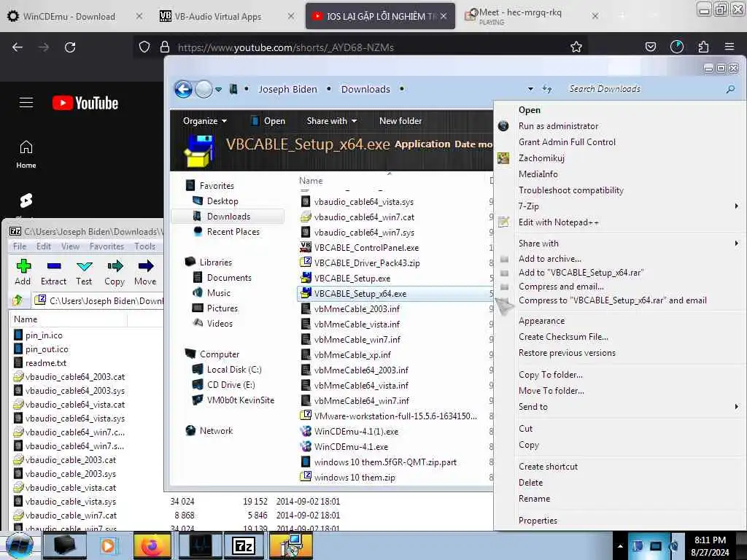Click Firefox icon in taskbar
Viewport: 747px width, 560px height.
152,545
